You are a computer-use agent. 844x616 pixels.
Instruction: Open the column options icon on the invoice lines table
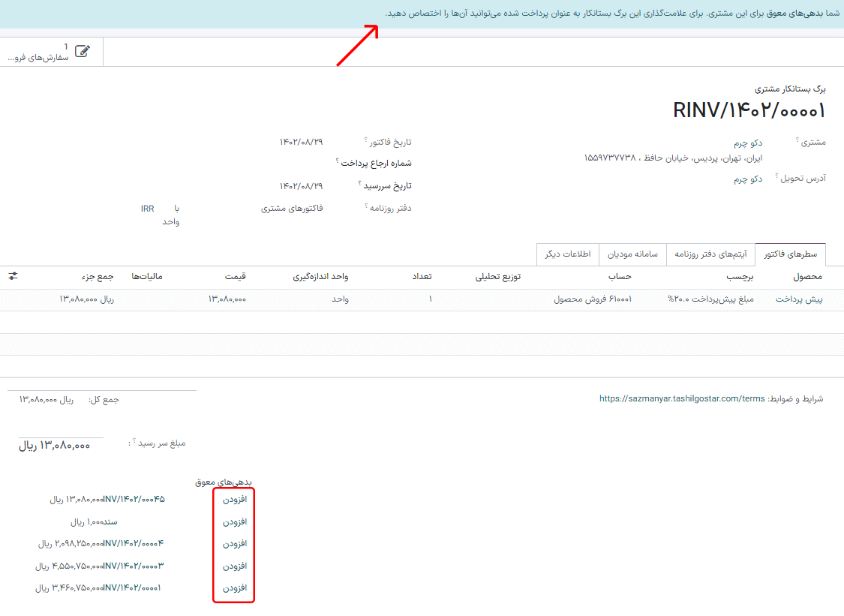click(x=14, y=277)
